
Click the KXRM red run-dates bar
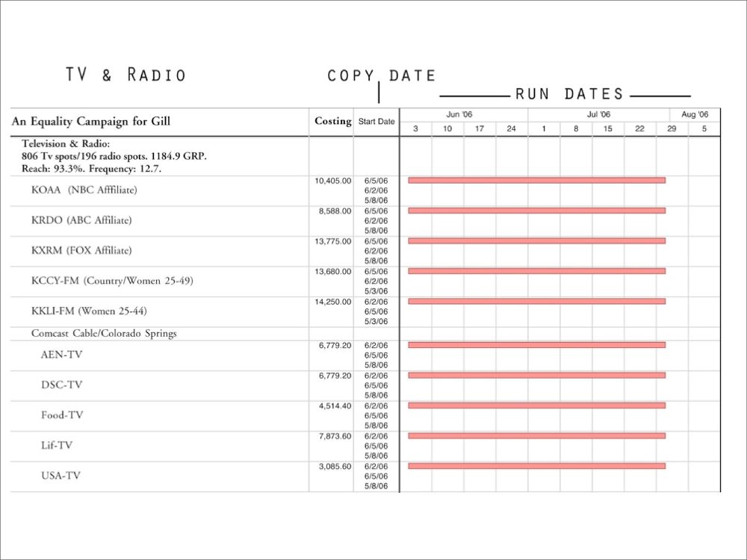tap(537, 241)
